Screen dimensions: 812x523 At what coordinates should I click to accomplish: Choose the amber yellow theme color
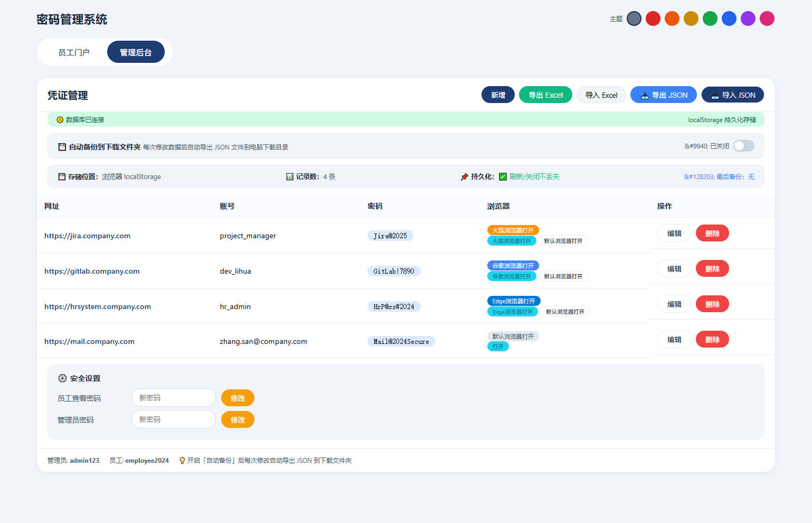click(x=691, y=18)
